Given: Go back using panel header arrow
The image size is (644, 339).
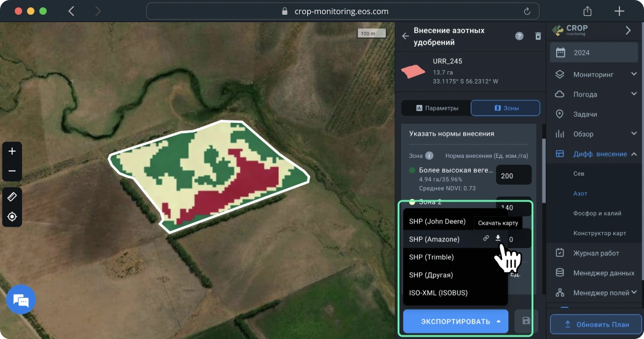Looking at the screenshot, I should (x=405, y=36).
